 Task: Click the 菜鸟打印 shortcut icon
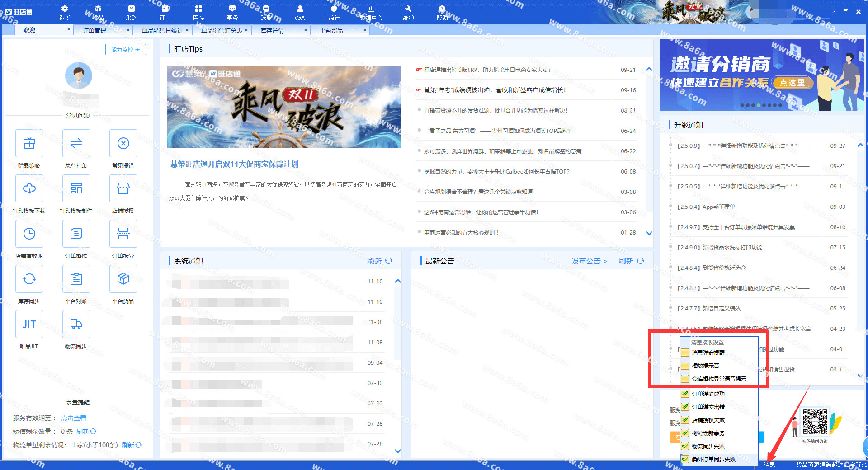click(x=76, y=143)
